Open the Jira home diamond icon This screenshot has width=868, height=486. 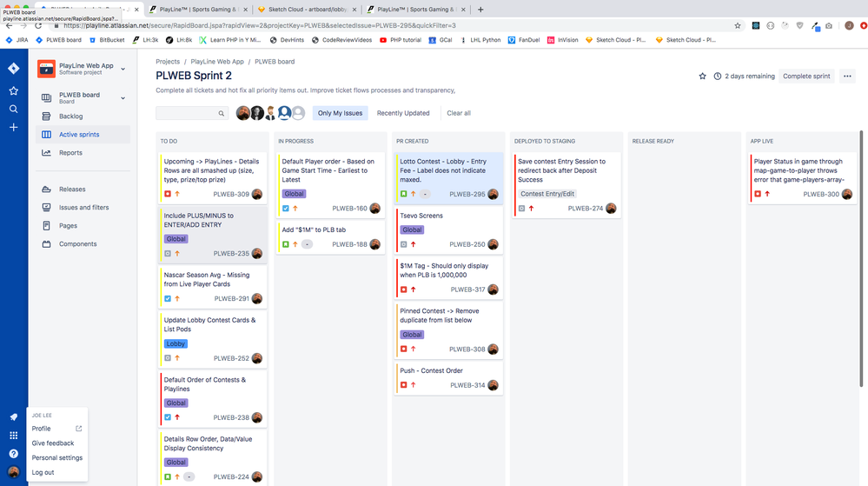[x=13, y=68]
